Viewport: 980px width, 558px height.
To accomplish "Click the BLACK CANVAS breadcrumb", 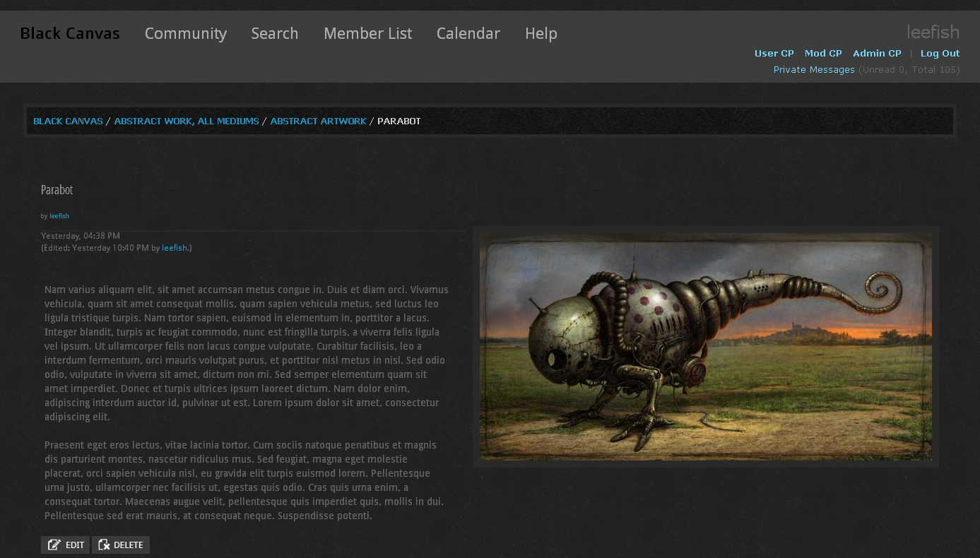I will tap(68, 121).
